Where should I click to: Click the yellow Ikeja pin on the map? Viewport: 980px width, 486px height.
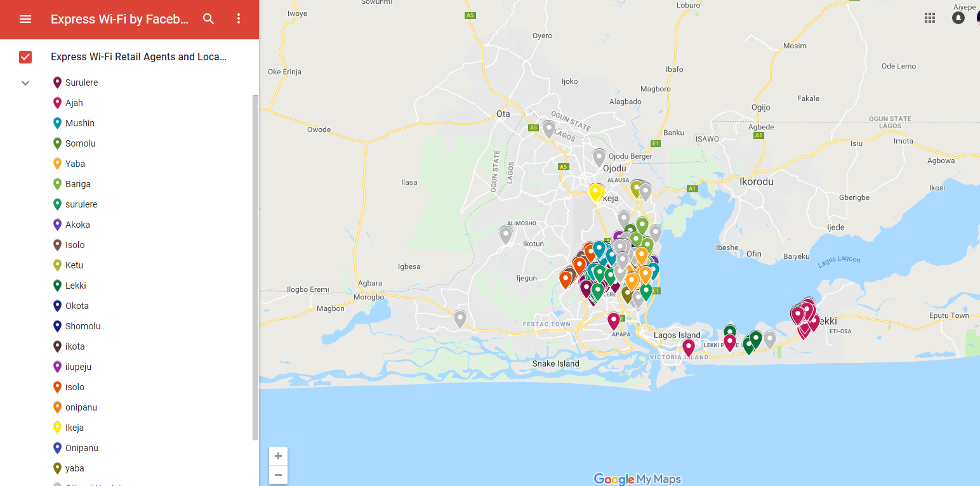[x=595, y=192]
